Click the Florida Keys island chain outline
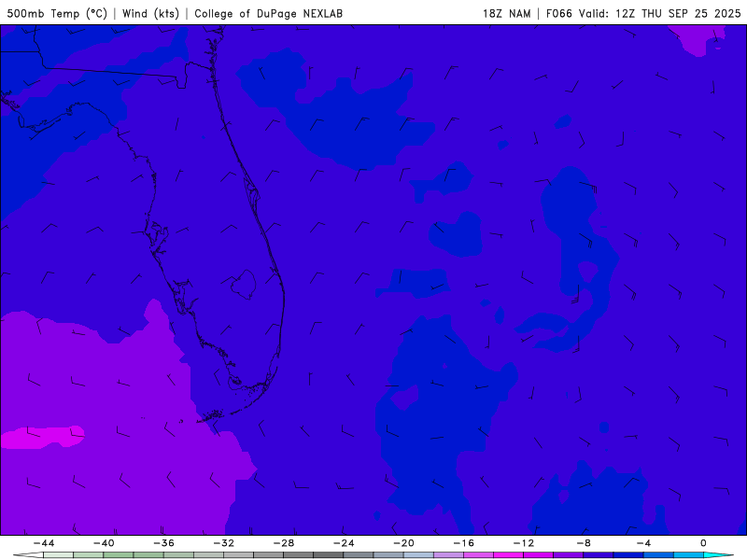747x560 pixels. [x=233, y=402]
